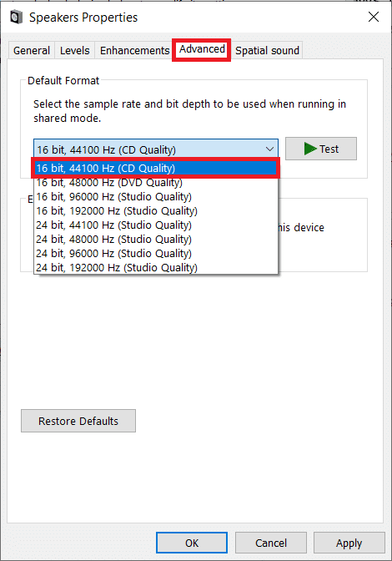Open the Levels tab
The image size is (392, 561).
(75, 50)
